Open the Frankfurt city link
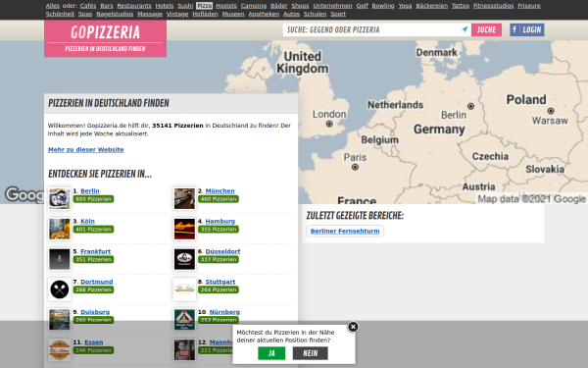The width and height of the screenshot is (588, 368). (96, 251)
